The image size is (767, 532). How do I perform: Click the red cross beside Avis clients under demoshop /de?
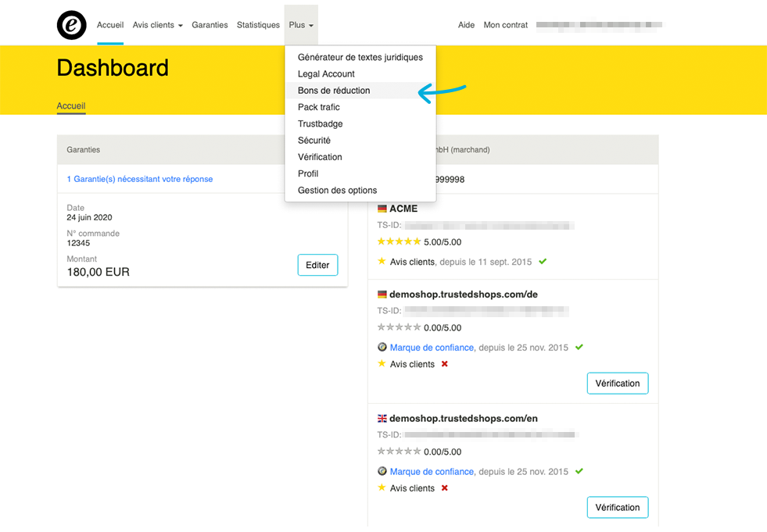click(x=445, y=364)
